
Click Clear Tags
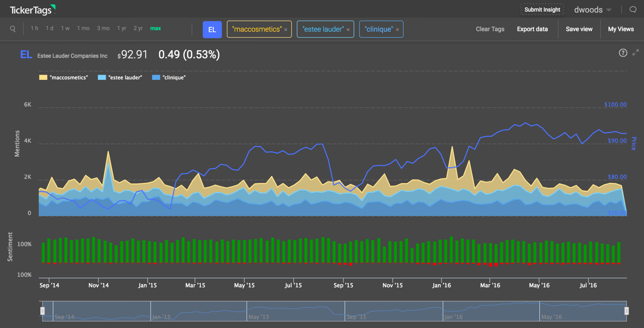click(x=490, y=29)
